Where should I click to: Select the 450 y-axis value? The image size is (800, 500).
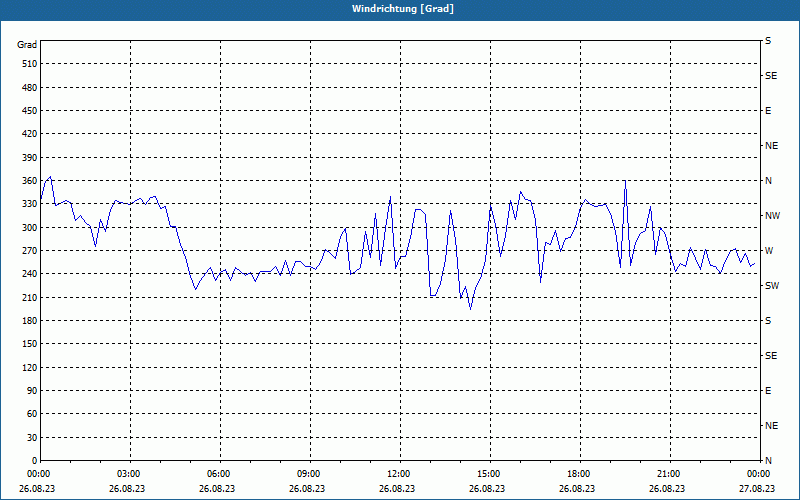[30, 111]
